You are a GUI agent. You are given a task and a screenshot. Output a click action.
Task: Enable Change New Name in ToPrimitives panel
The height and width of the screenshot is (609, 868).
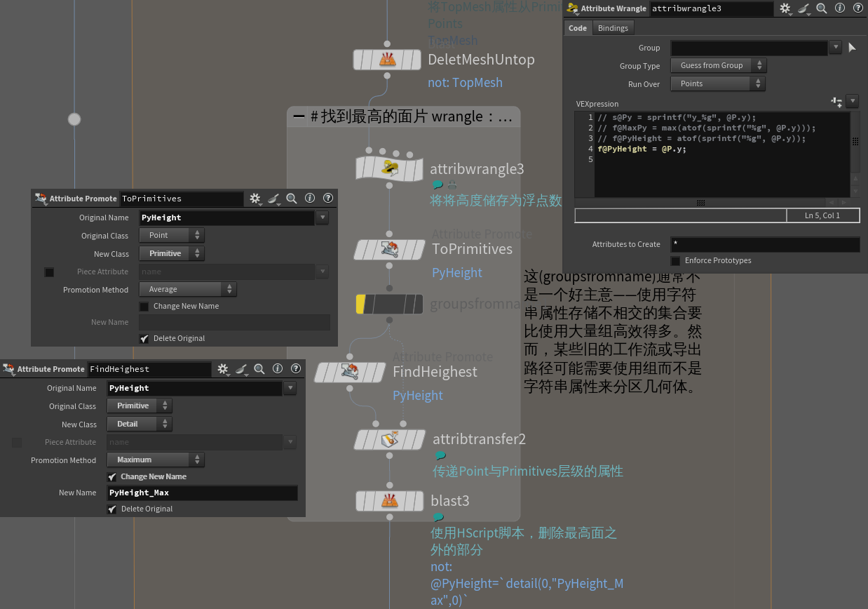coord(144,307)
